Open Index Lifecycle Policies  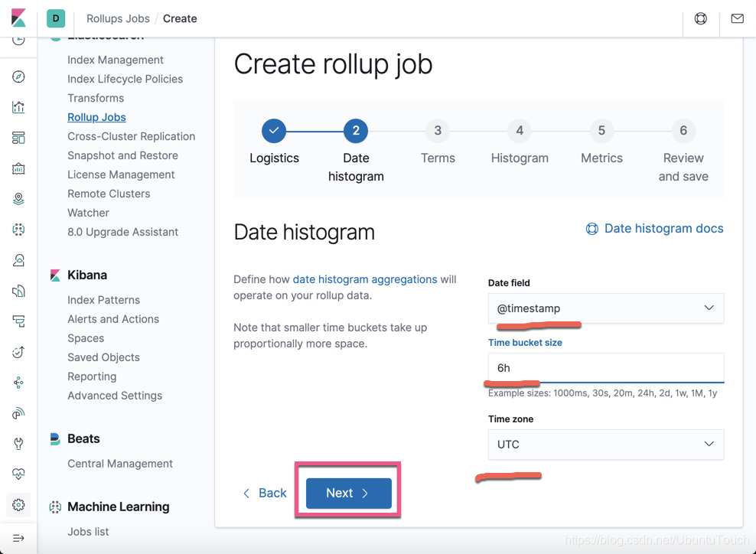[125, 79]
